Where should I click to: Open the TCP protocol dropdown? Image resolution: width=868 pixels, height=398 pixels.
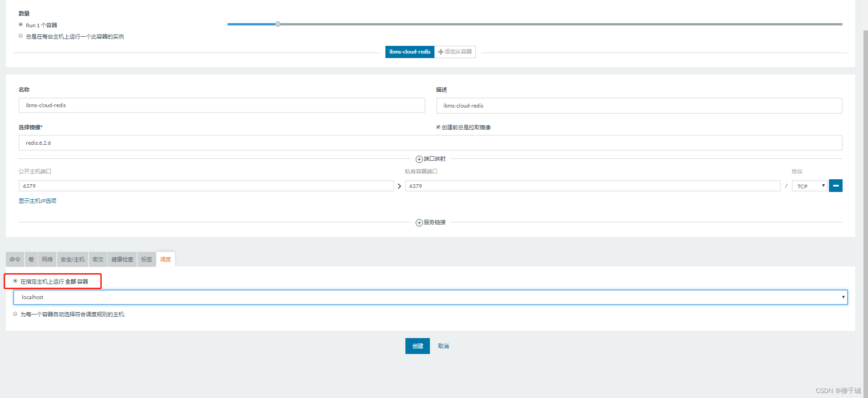click(809, 186)
